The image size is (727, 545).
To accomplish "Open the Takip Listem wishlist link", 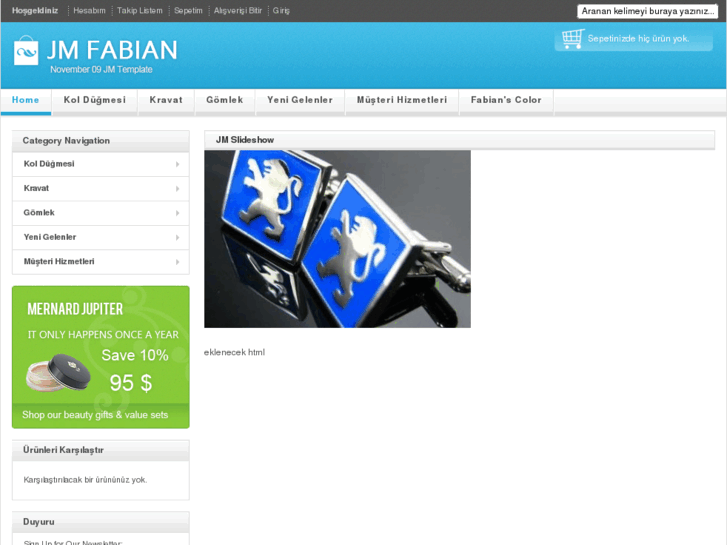I will (140, 11).
